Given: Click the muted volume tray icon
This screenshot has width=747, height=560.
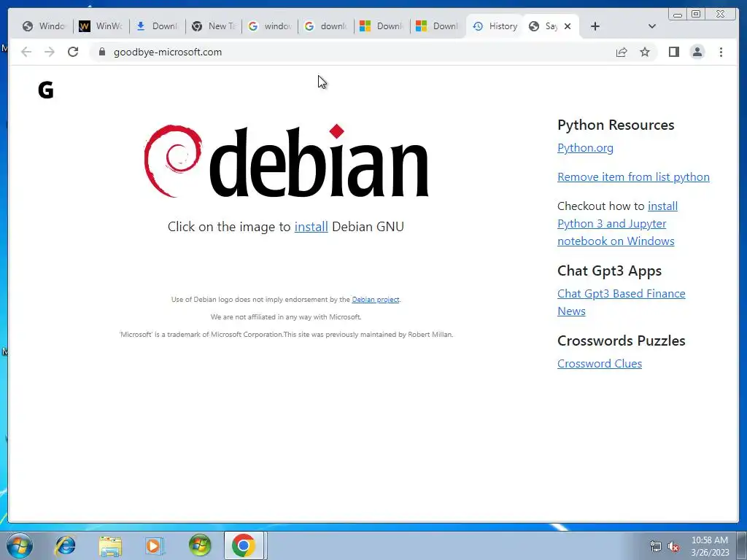Looking at the screenshot, I should coord(673,547).
